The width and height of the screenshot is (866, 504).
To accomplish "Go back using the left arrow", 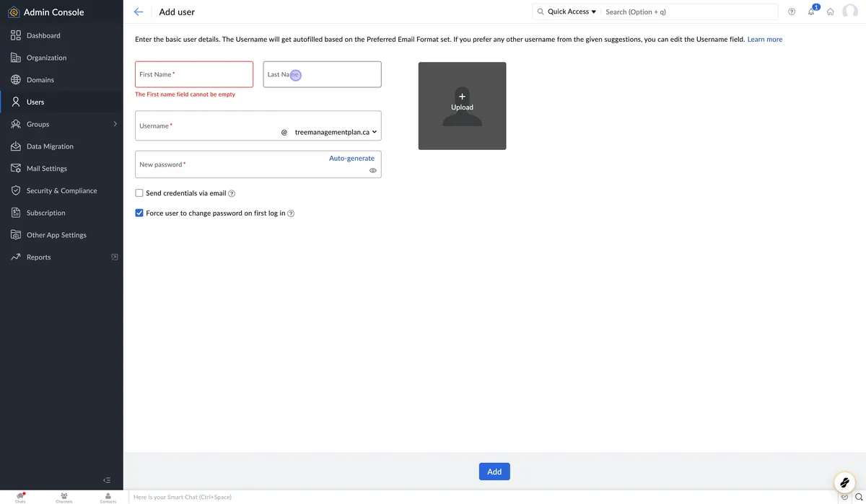I will tap(139, 12).
